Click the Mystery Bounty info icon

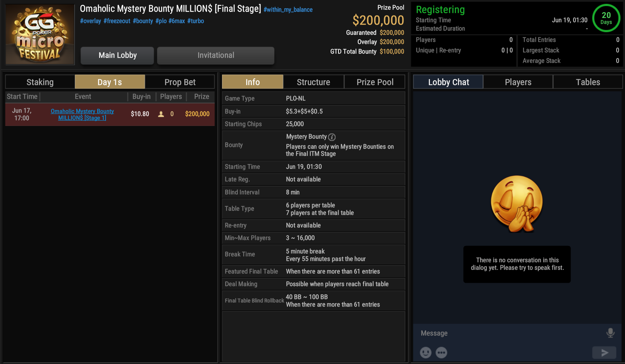click(x=332, y=137)
